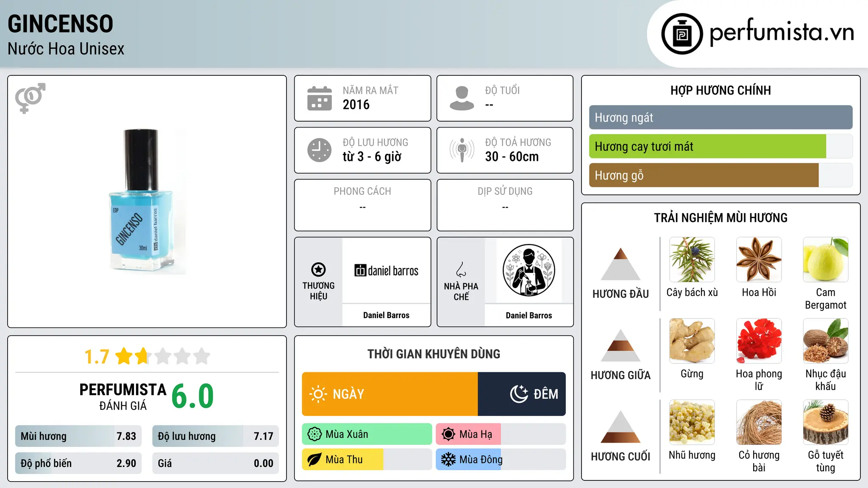Click the longevity value từ 3 - 6 giờ

click(372, 157)
